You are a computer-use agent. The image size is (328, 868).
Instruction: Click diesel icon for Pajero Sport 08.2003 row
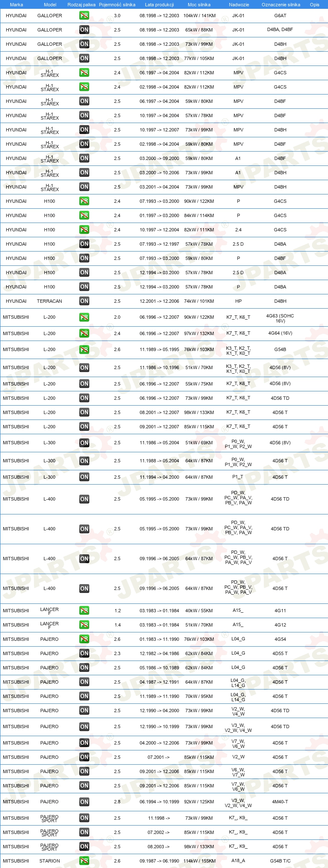pos(84,847)
